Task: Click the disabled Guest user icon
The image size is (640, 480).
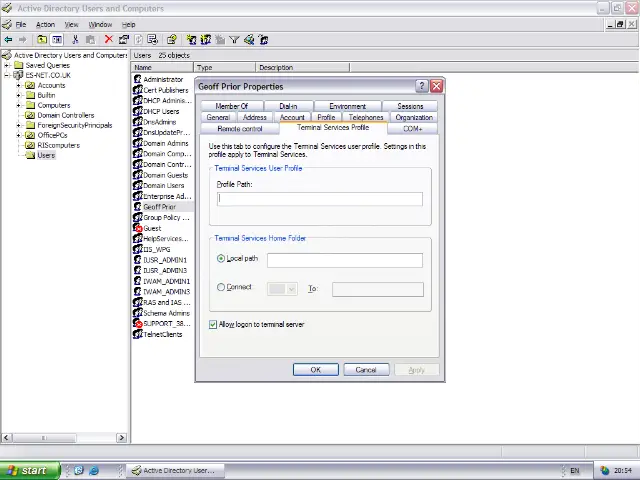Action: coord(138,228)
